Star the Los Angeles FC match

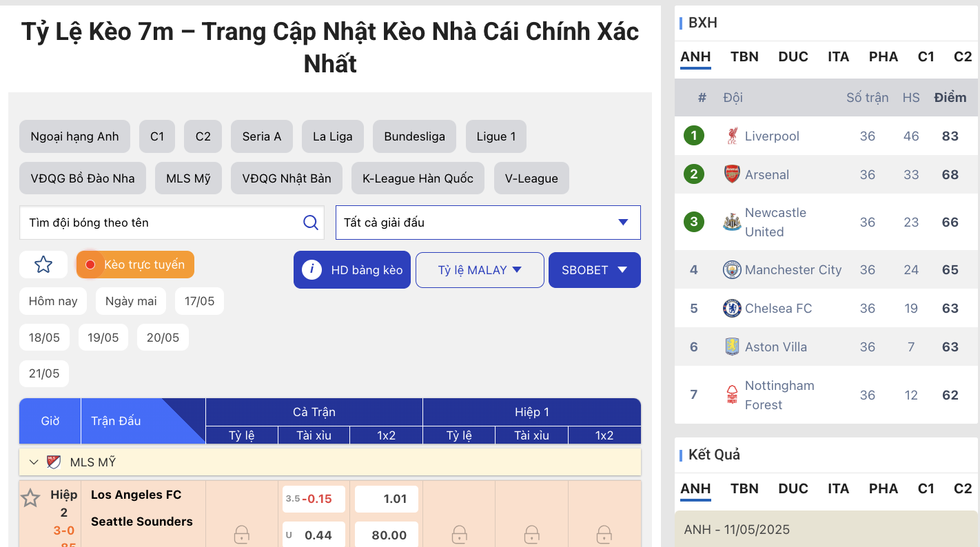pos(30,498)
